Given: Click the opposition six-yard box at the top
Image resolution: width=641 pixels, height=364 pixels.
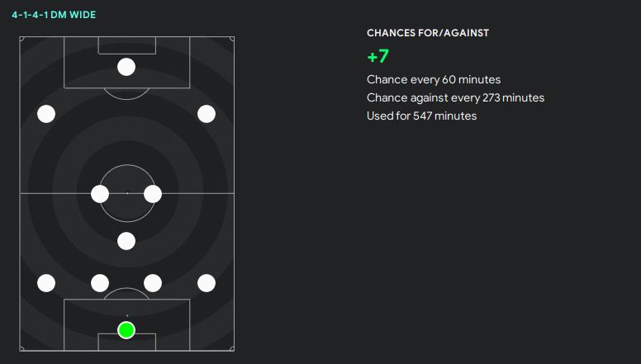Looking at the screenshot, I should pyautogui.click(x=126, y=45).
